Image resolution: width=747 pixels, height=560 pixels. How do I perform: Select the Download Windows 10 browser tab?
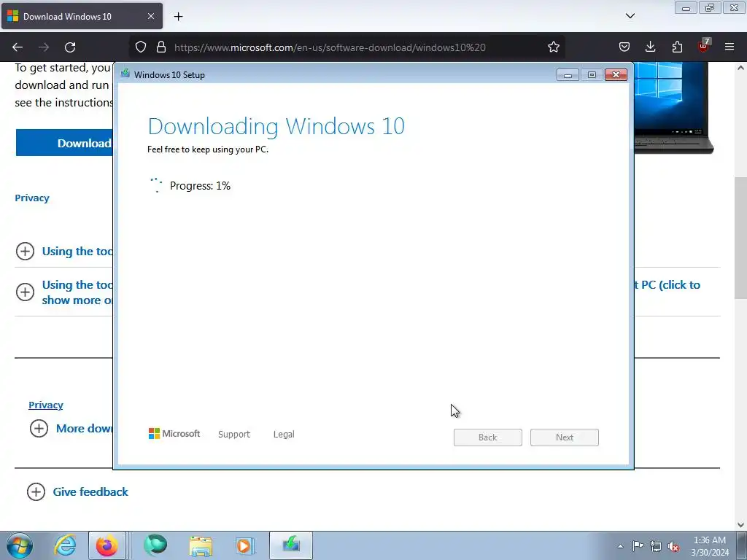pyautogui.click(x=82, y=16)
